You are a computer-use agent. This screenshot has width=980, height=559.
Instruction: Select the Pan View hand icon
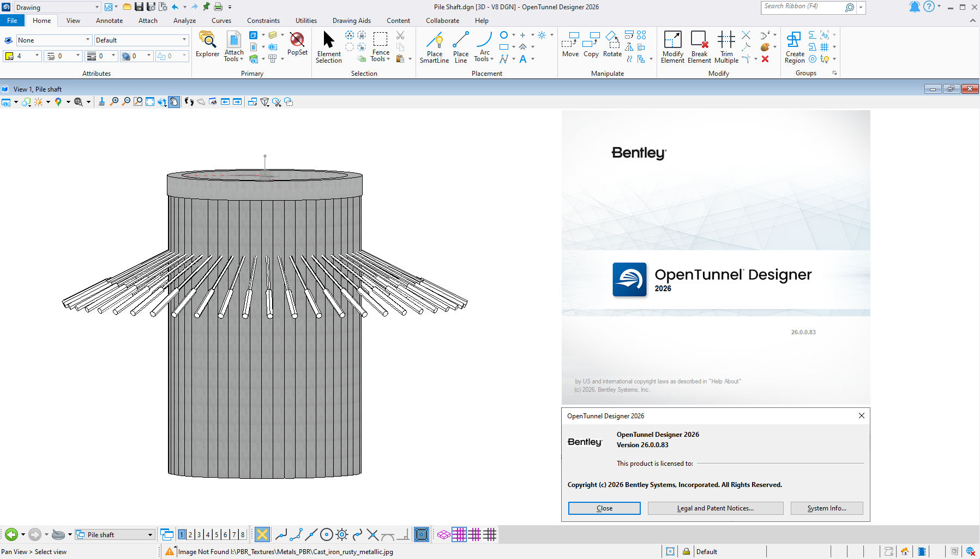click(x=174, y=101)
